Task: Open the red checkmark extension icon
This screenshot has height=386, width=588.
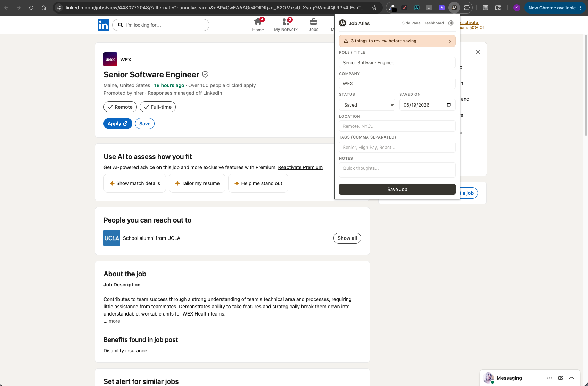Action: pyautogui.click(x=404, y=8)
